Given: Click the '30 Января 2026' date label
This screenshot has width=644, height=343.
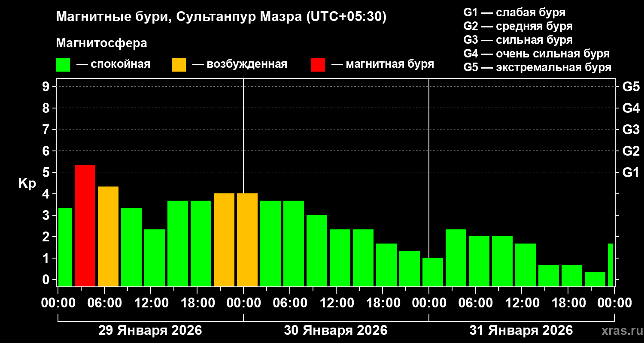Looking at the screenshot, I should tap(336, 331).
